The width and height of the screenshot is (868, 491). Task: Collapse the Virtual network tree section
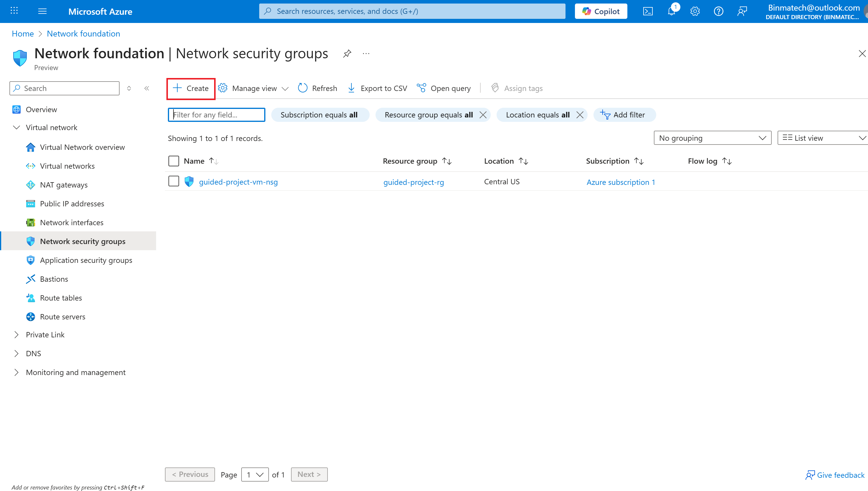coord(16,127)
